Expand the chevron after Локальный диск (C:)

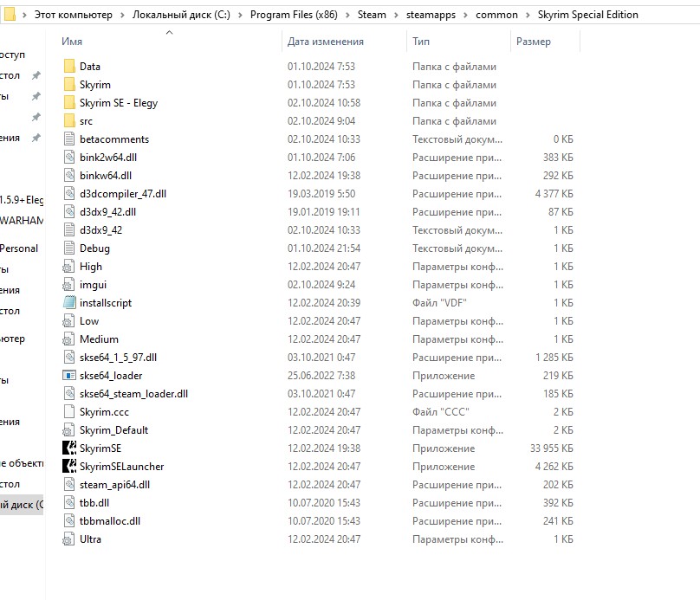pyautogui.click(x=240, y=16)
